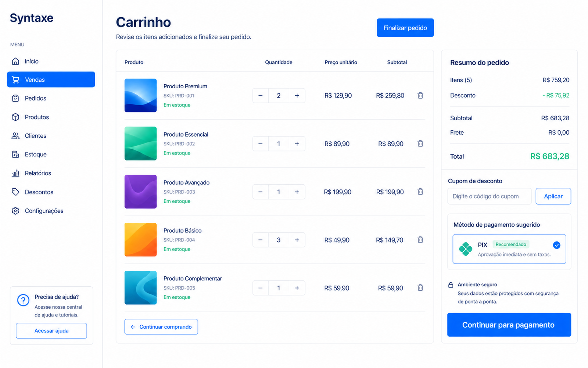588x368 pixels.
Task: Decrease quantity of Produto Complementar
Action: pos(261,288)
